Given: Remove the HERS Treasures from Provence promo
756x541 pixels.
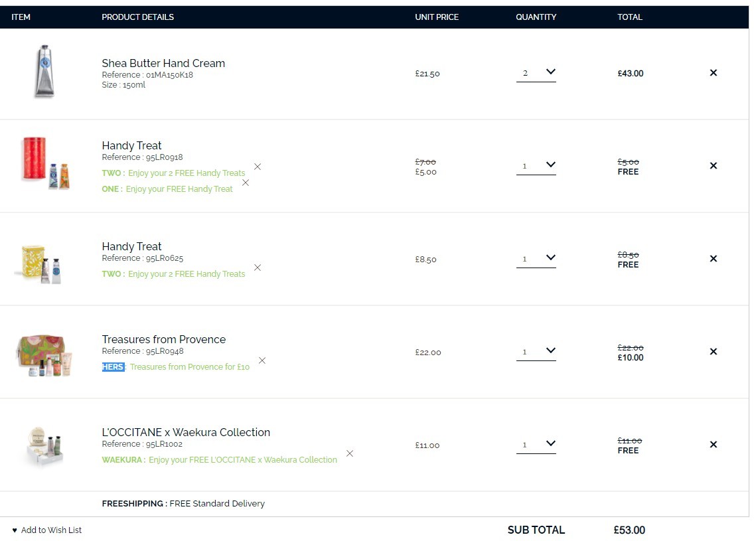Looking at the screenshot, I should pos(262,360).
